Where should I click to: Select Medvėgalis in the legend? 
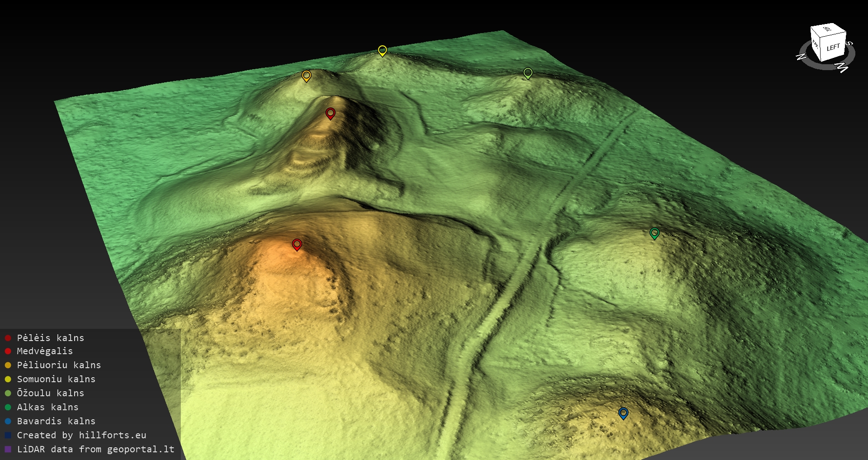tap(45, 351)
